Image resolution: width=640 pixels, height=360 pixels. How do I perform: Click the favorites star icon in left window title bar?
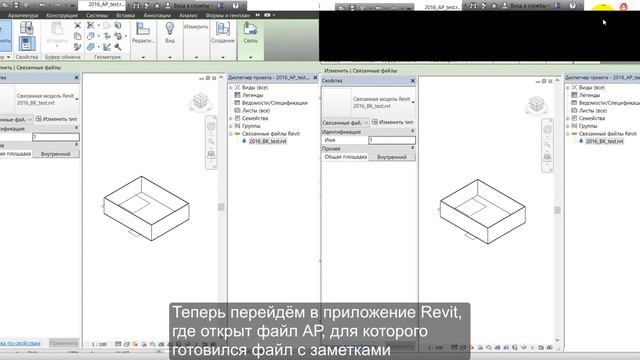157,5
